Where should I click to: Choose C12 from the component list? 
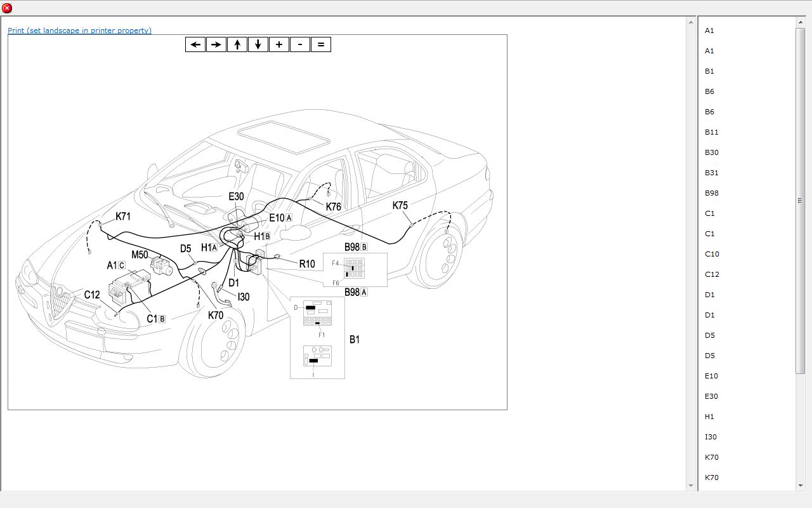click(x=712, y=274)
